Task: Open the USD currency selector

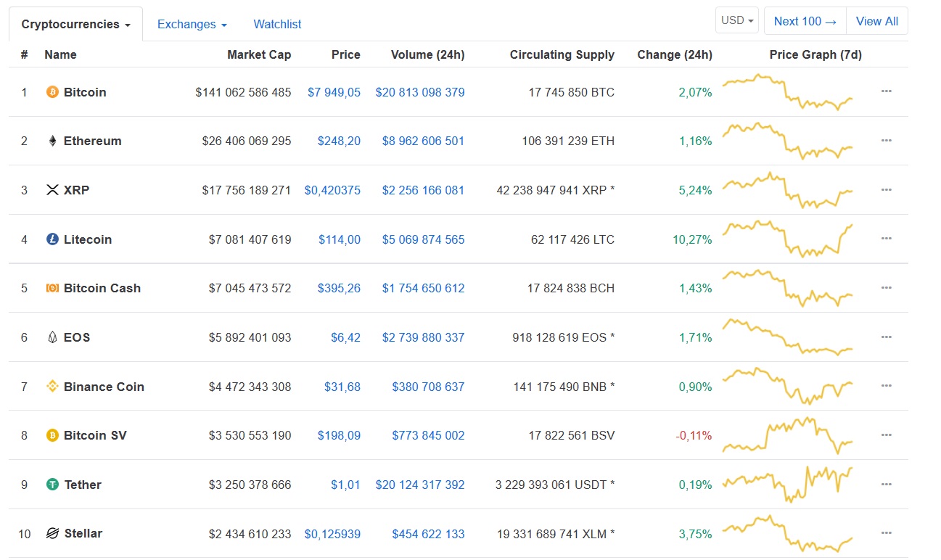Action: 737,20
